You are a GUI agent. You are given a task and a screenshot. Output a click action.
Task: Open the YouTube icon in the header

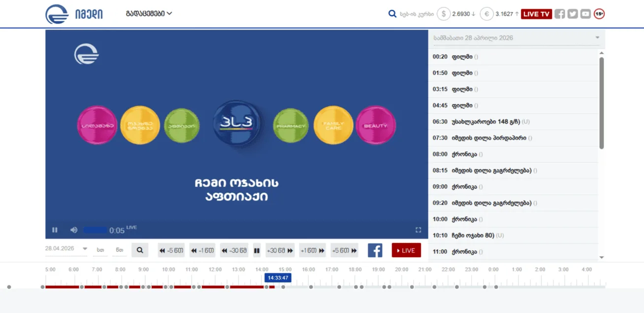click(585, 14)
